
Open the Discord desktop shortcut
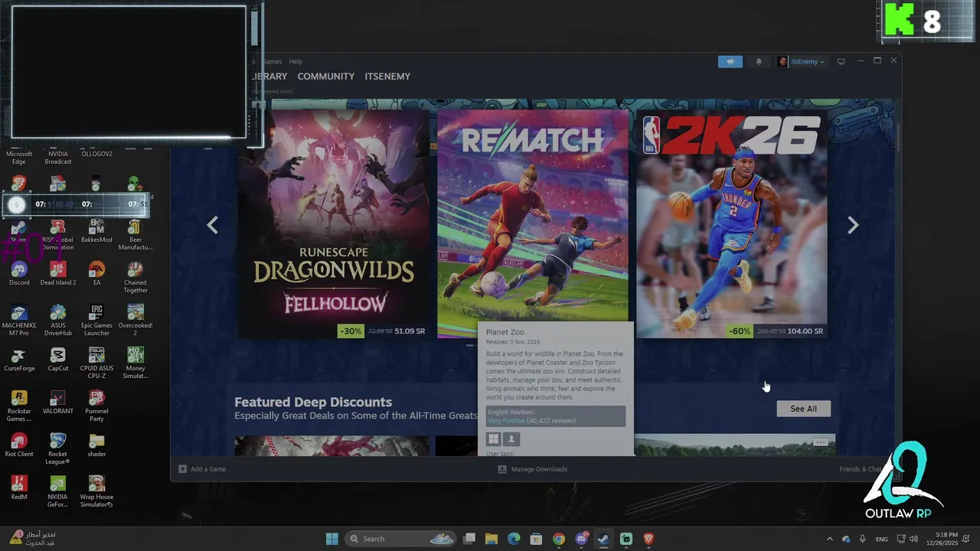pyautogui.click(x=19, y=273)
